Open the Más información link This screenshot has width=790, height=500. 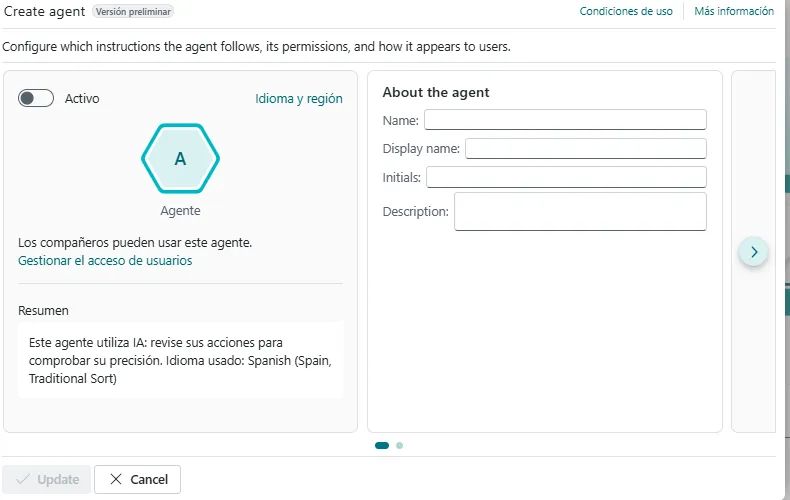pos(734,12)
